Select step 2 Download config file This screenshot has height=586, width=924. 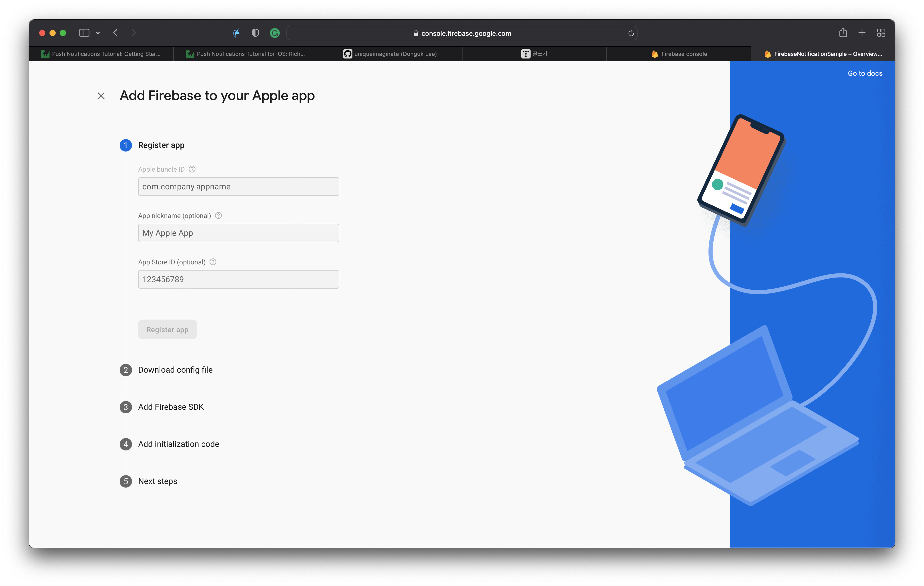click(x=175, y=370)
